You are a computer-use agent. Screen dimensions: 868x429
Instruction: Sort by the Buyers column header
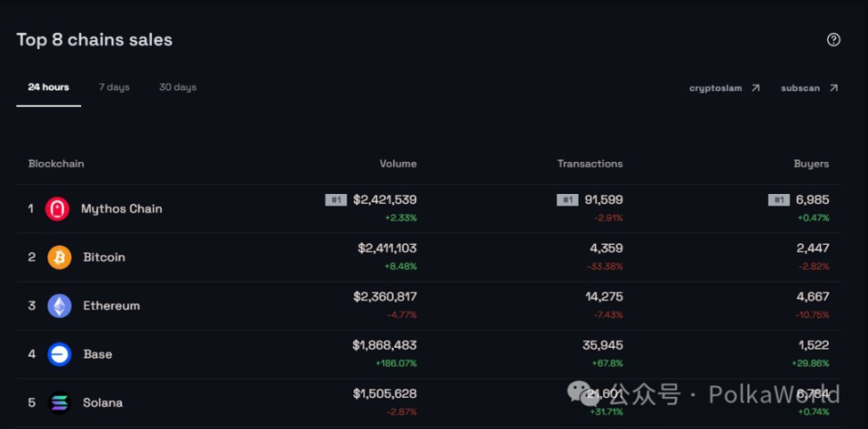coord(811,164)
